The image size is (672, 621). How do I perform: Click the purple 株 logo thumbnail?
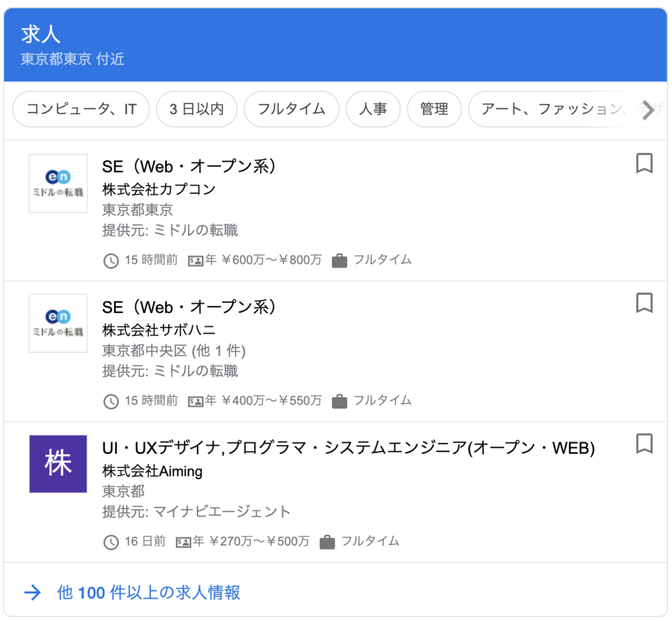(58, 464)
